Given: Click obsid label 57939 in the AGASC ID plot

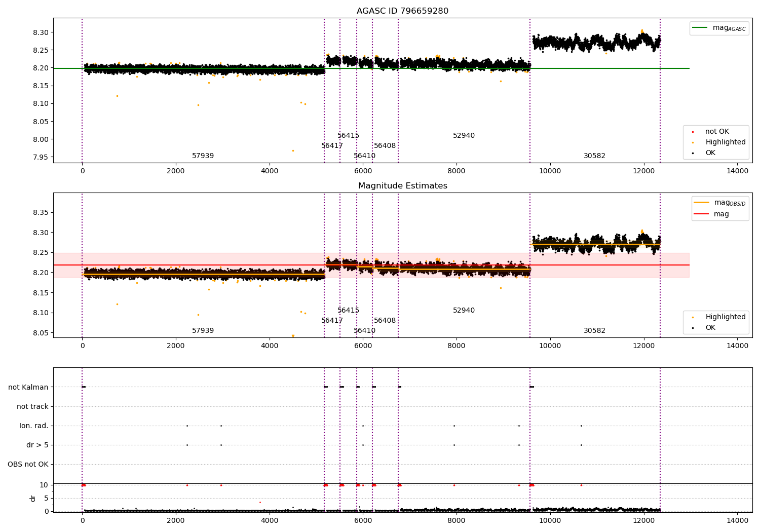Looking at the screenshot, I should pos(203,156).
